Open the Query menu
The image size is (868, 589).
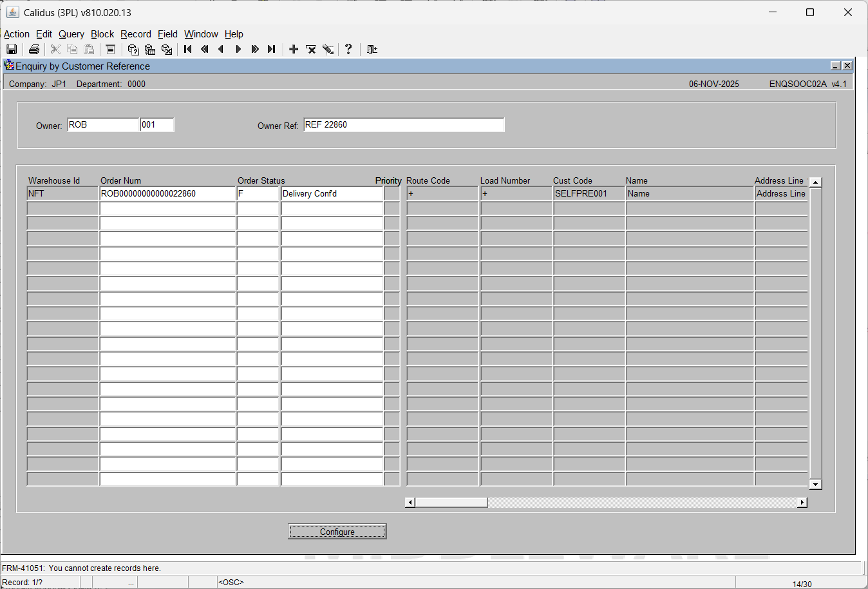[x=71, y=34]
